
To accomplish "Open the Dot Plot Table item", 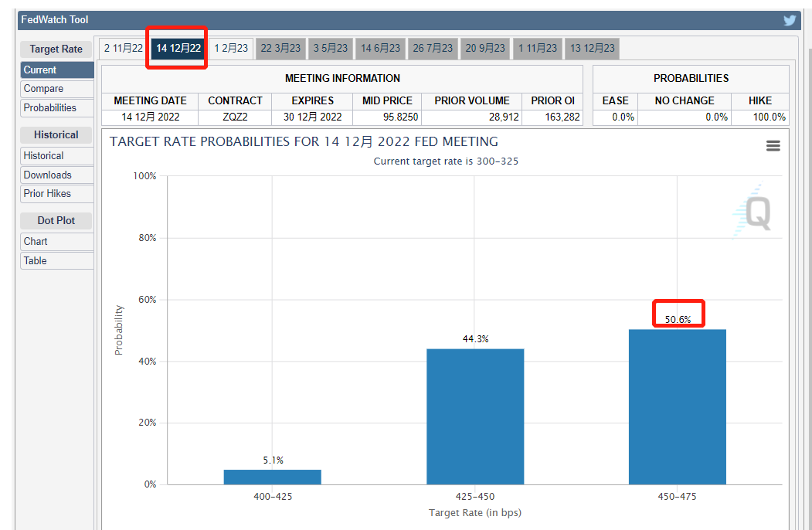I will (57, 261).
